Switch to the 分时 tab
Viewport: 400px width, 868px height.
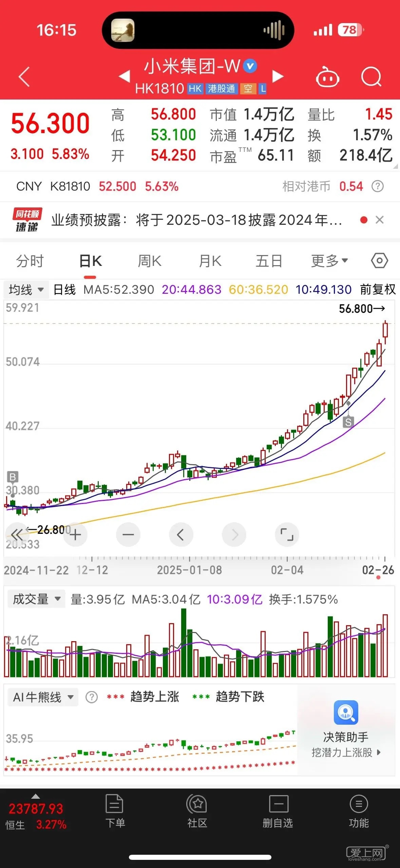(x=30, y=261)
